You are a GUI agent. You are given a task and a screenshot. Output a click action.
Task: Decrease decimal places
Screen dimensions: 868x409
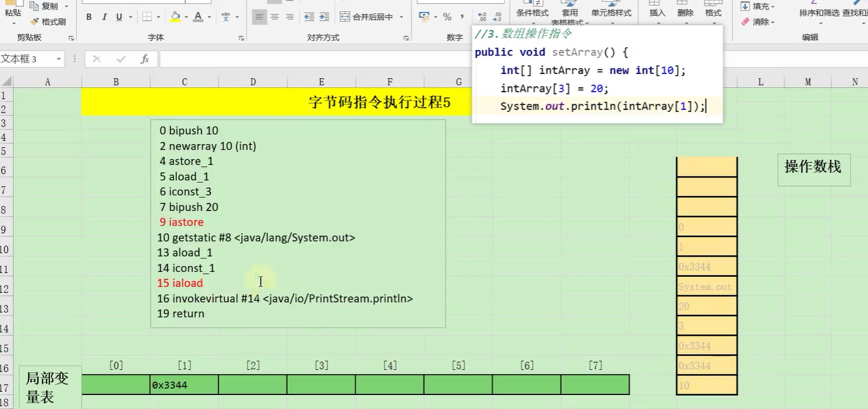coord(497,17)
